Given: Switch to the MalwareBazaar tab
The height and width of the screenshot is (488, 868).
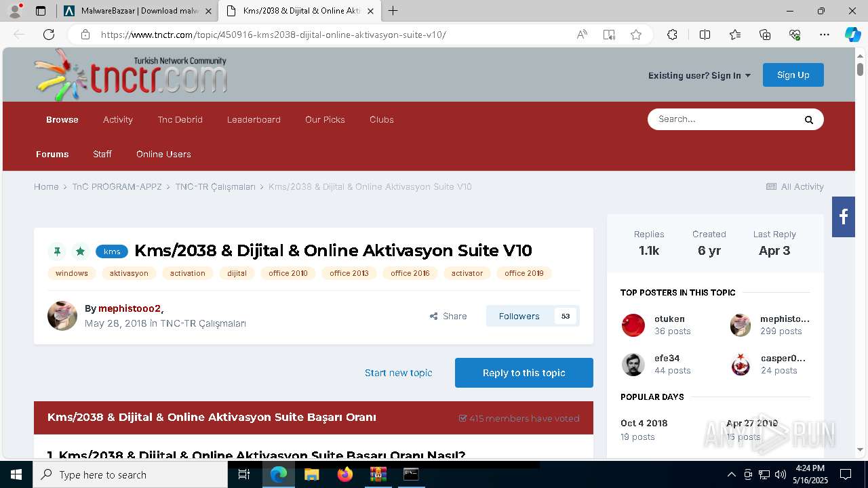Looking at the screenshot, I should pos(138,11).
